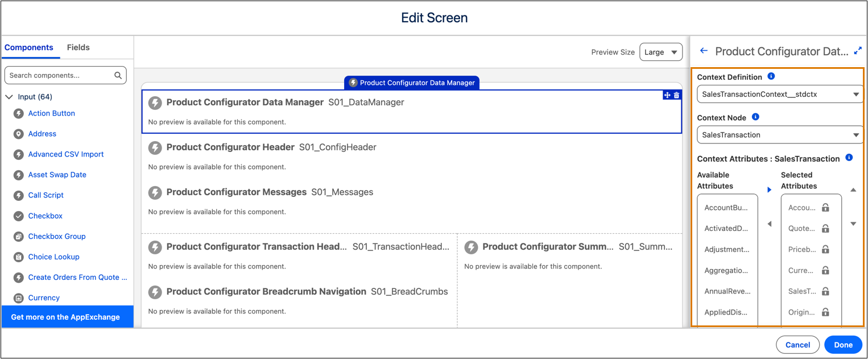Click lock icon beside Priceb… attribute
Screen dimensions: 868x359
[x=825, y=249]
